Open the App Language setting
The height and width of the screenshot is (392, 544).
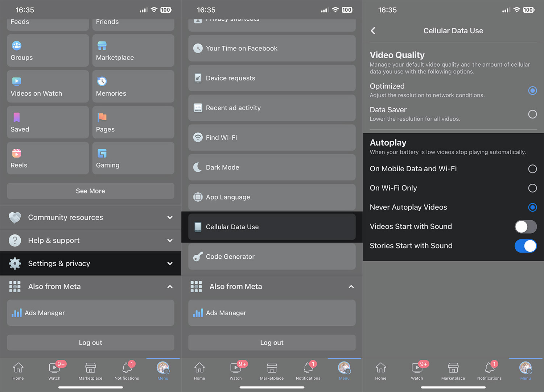click(x=272, y=197)
